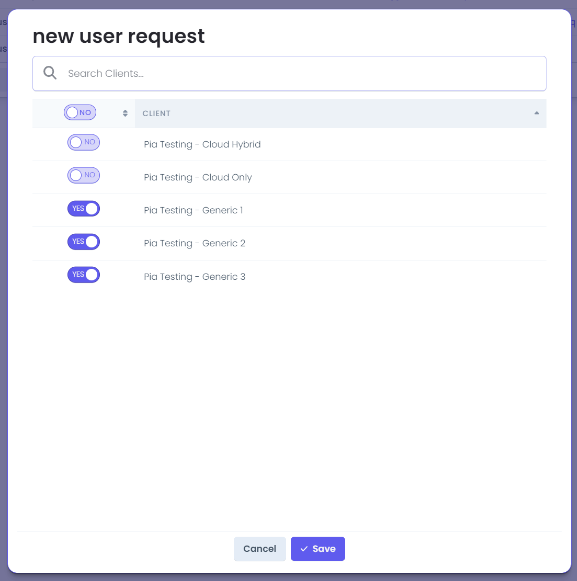
Task: Disable the Pia Testing - Generic 1 toggle
Action: [83, 209]
